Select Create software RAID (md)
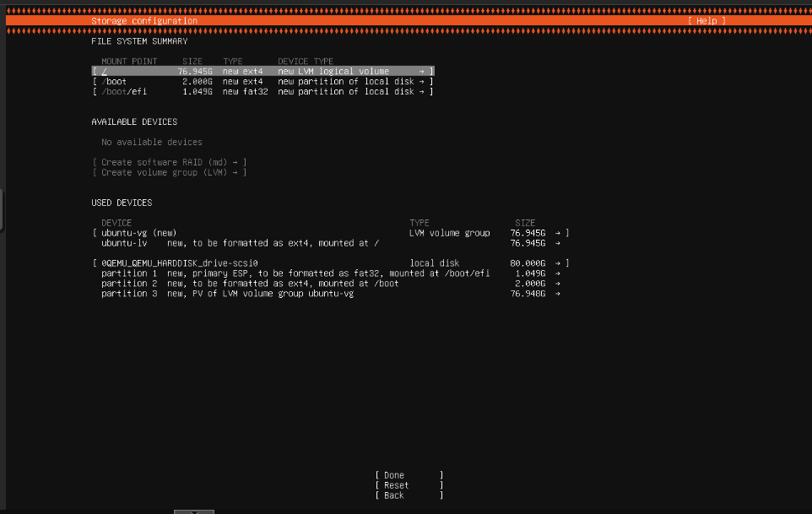This screenshot has height=514, width=812. pos(169,162)
